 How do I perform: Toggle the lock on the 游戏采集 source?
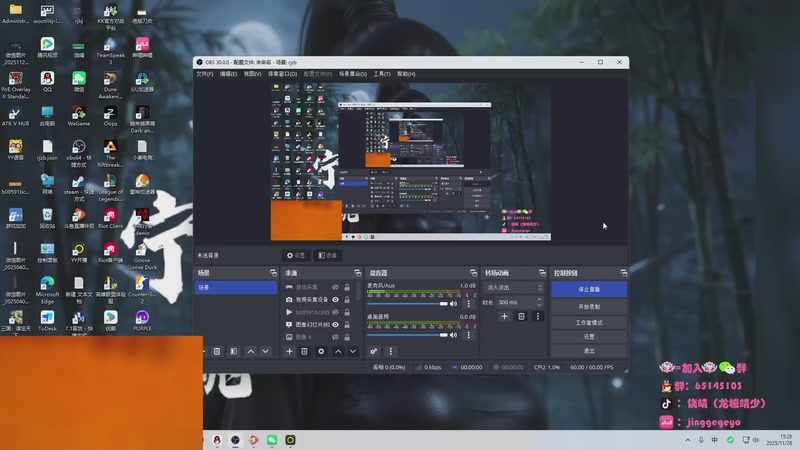point(347,287)
